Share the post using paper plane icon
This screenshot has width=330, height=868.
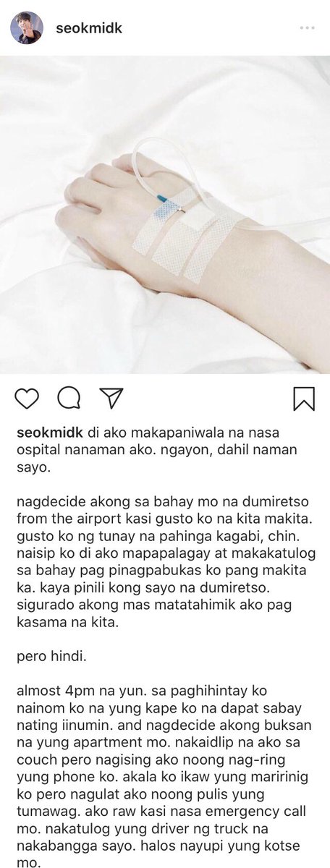[111, 397]
